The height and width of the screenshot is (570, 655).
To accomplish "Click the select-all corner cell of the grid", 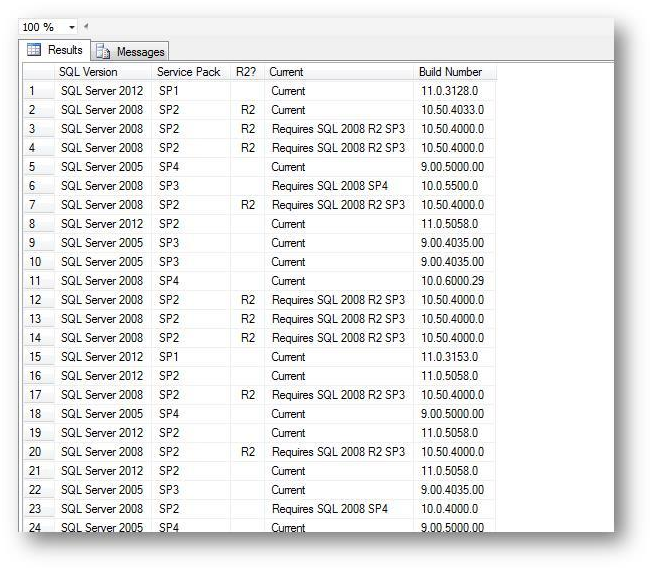I will tap(39, 72).
